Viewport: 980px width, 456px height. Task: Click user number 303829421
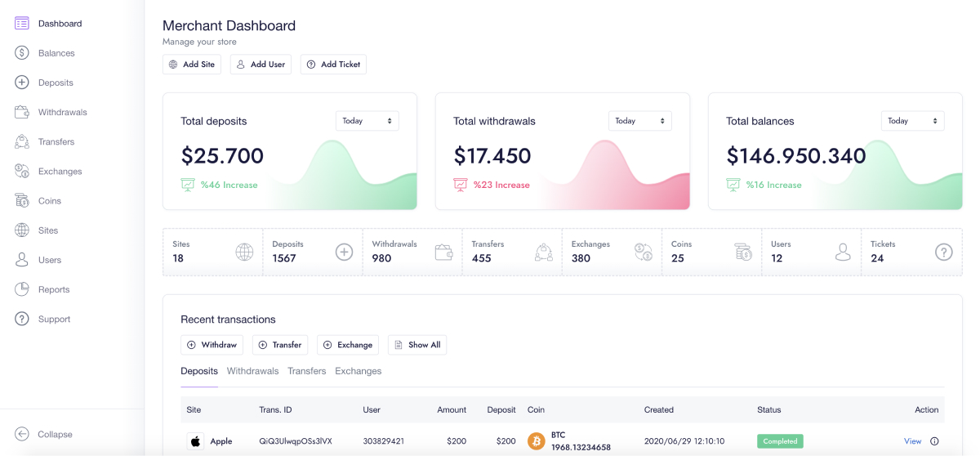tap(384, 441)
